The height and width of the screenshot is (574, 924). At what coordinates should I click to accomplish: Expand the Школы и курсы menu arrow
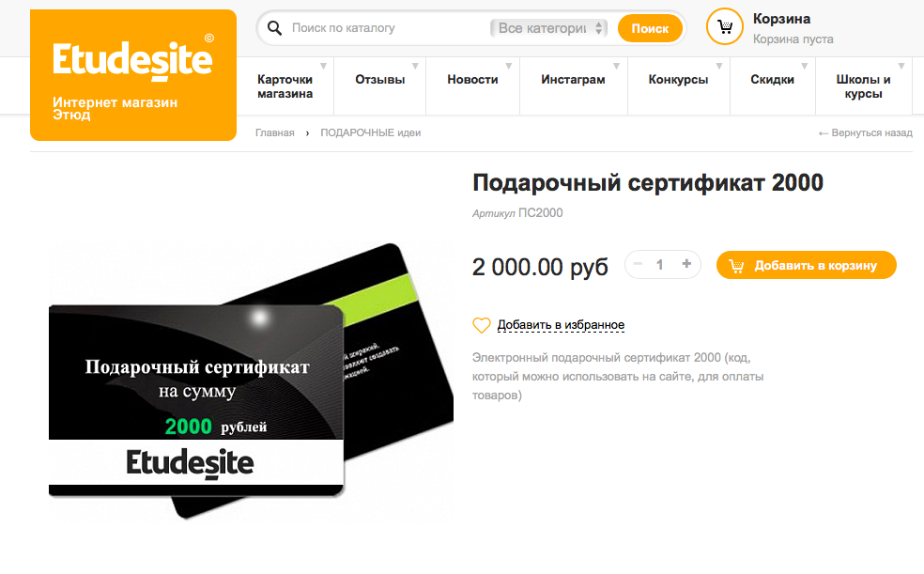[x=901, y=66]
